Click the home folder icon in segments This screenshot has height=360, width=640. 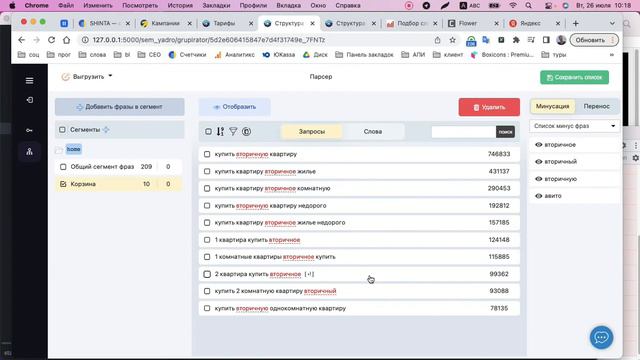click(x=59, y=149)
